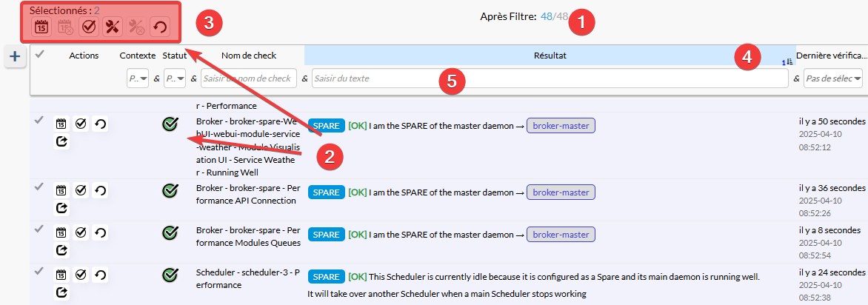Click the wrench maintenance icon in Sélectionnés toolbar

113,27
